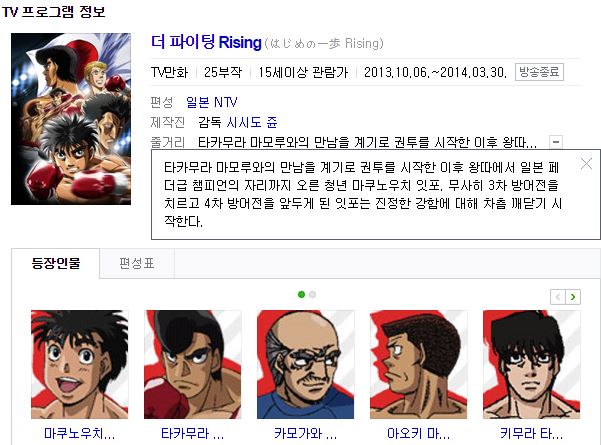Image resolution: width=601 pixels, height=445 pixels.
Task: Switch to the 편성표 tab
Action: pyautogui.click(x=137, y=263)
